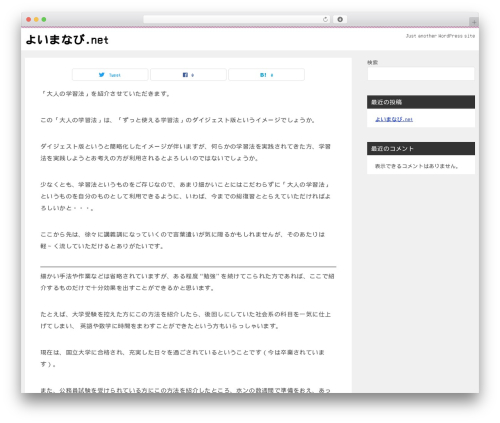Click the Facebook share button
Screen dimensions: 500x423
tap(188, 75)
